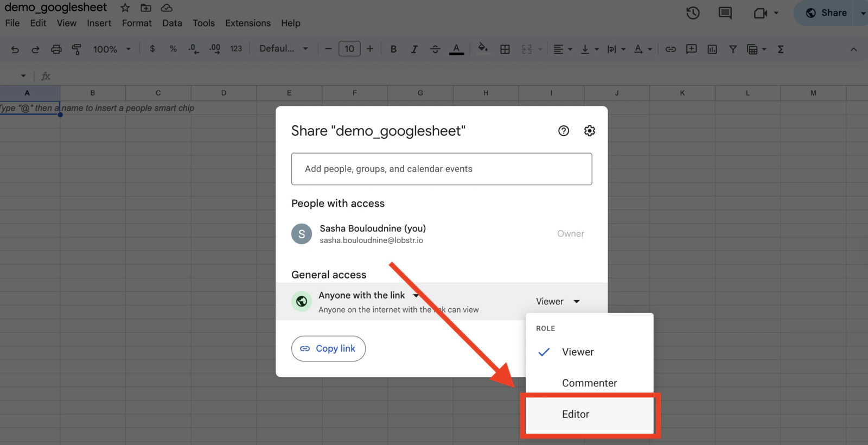Open the fill color picker
Viewport: 868px width, 445px height.
point(482,49)
